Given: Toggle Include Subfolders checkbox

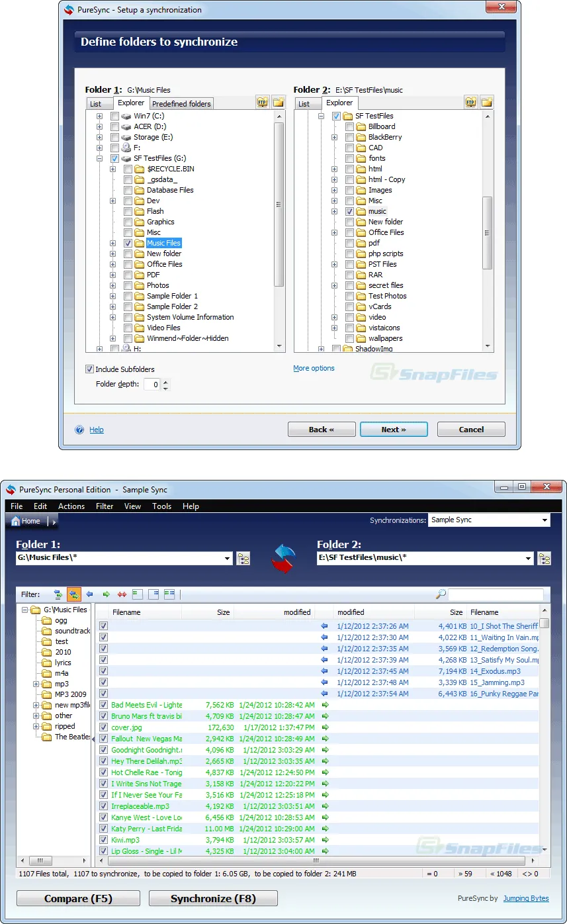Looking at the screenshot, I should [x=89, y=369].
